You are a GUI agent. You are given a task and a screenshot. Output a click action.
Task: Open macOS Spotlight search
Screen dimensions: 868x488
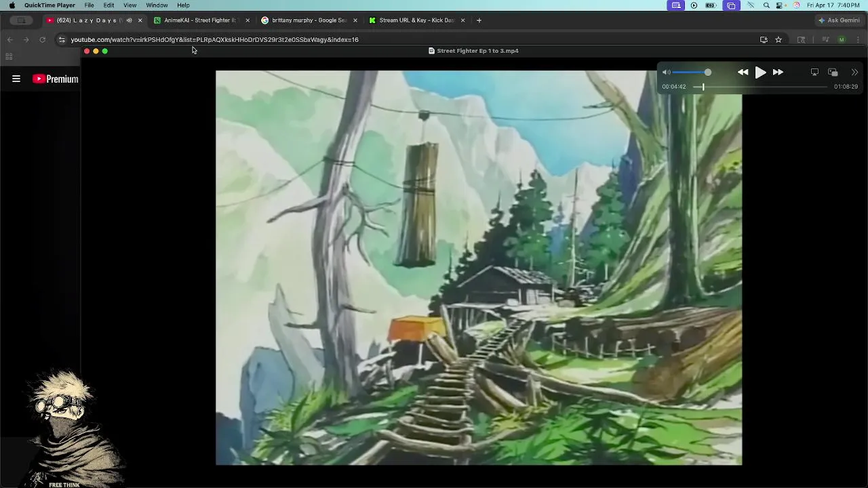pyautogui.click(x=766, y=5)
